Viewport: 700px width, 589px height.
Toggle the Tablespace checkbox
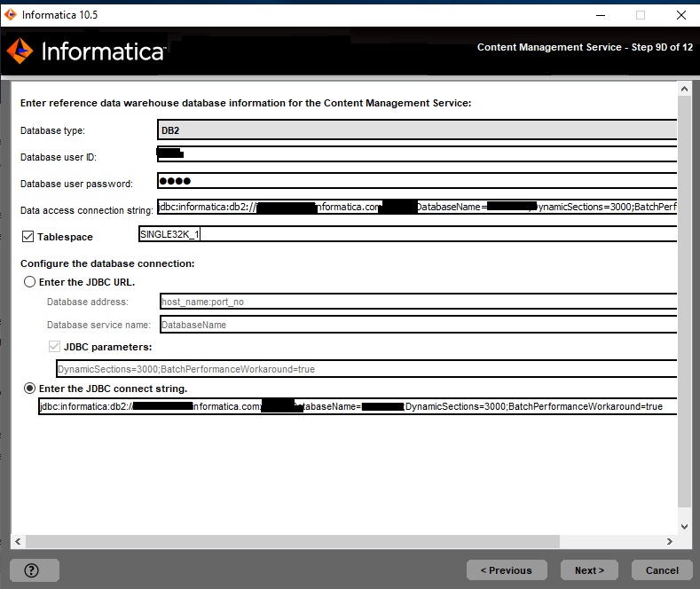coord(28,237)
